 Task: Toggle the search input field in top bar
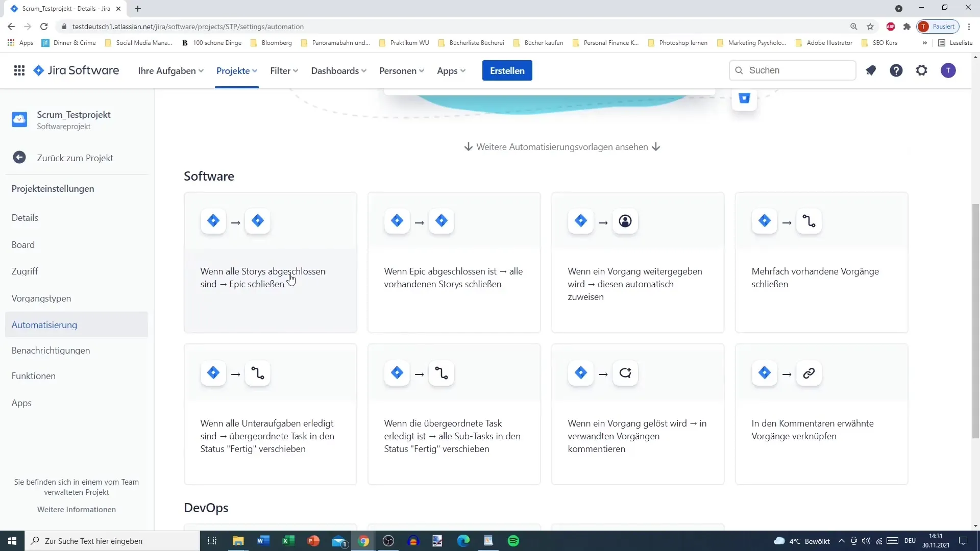pyautogui.click(x=794, y=70)
